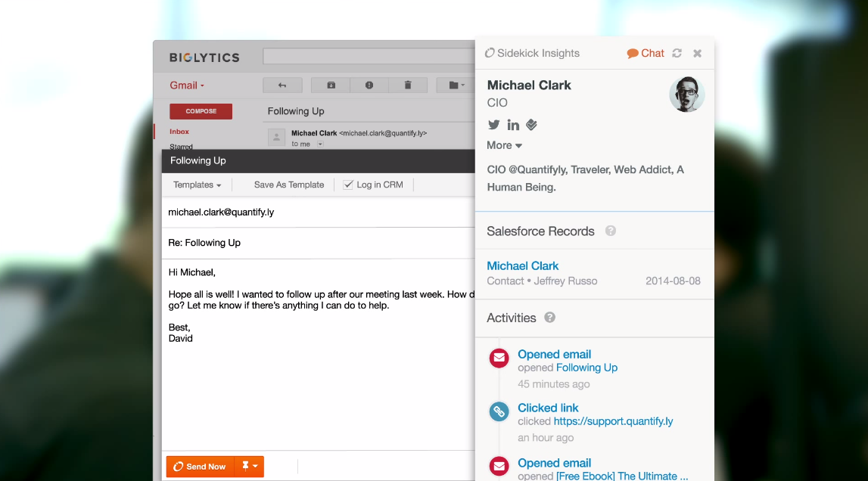Click the COMPOSE button

[201, 111]
